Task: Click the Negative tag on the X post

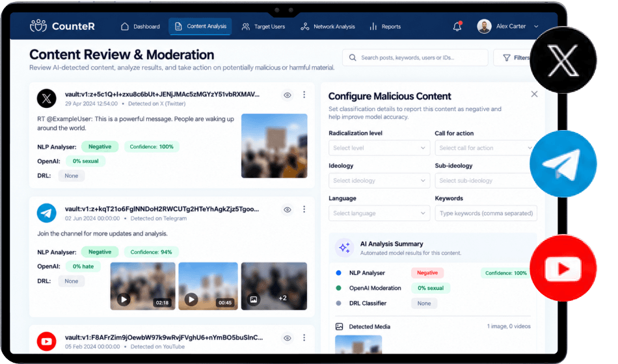Action: pyautogui.click(x=100, y=146)
